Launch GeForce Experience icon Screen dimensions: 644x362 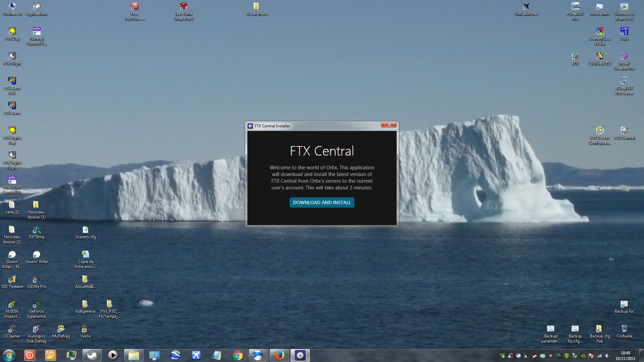click(x=37, y=309)
